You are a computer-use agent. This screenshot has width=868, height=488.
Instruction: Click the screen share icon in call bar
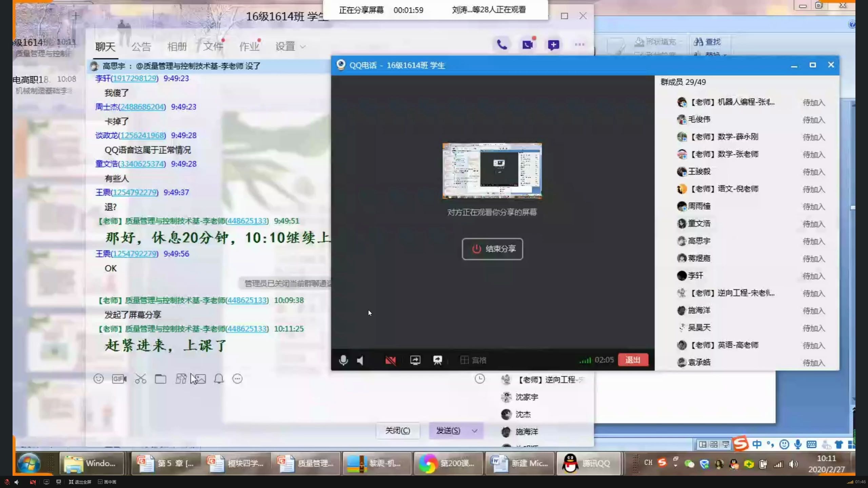[415, 360]
